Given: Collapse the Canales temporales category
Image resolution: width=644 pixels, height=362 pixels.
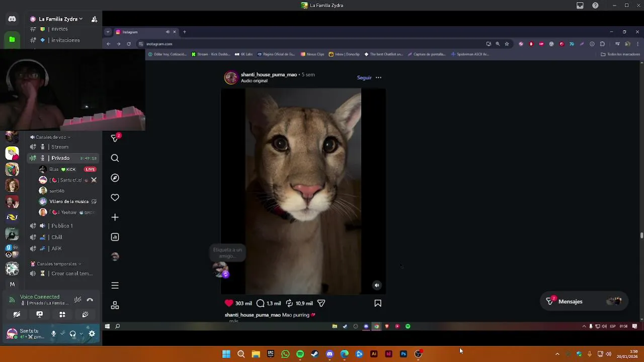Looking at the screenshot, I should (55, 264).
